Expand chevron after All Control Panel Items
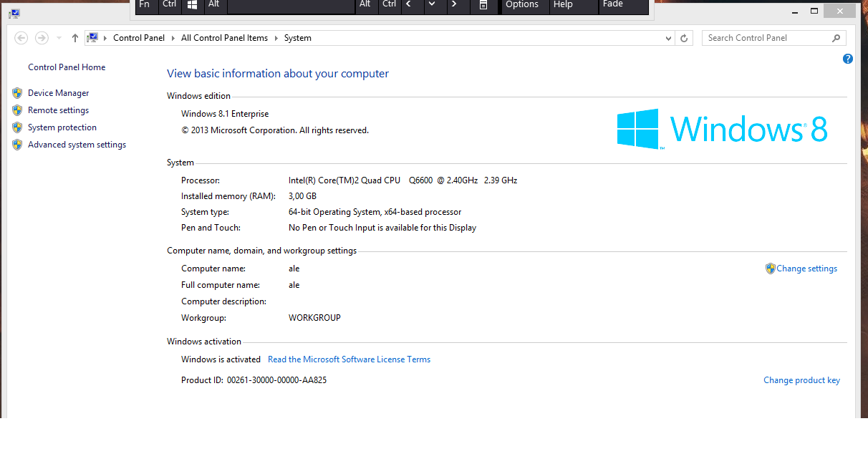Image resolution: width=868 pixels, height=464 pixels. 276,38
